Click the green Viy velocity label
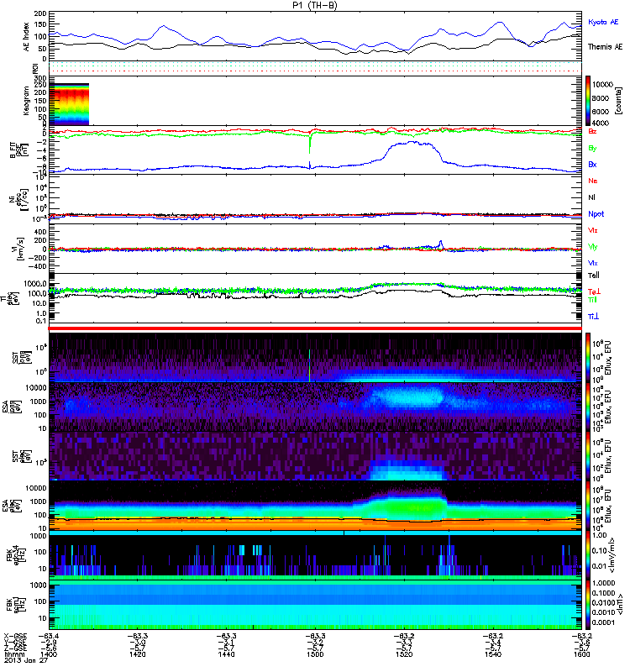 (x=592, y=247)
